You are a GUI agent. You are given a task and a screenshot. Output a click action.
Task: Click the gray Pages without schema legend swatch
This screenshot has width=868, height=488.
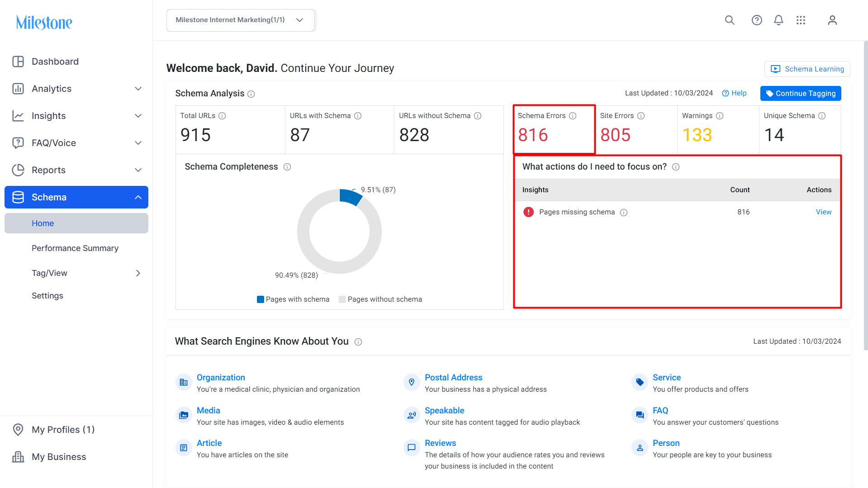pos(342,299)
